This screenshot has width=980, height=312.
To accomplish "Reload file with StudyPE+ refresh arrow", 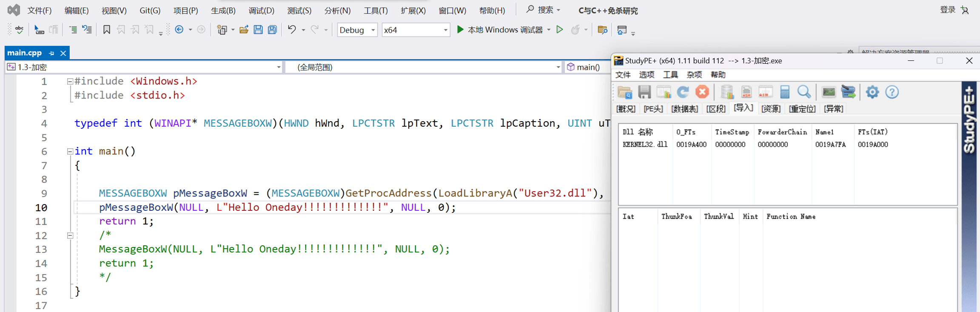I will pyautogui.click(x=683, y=92).
